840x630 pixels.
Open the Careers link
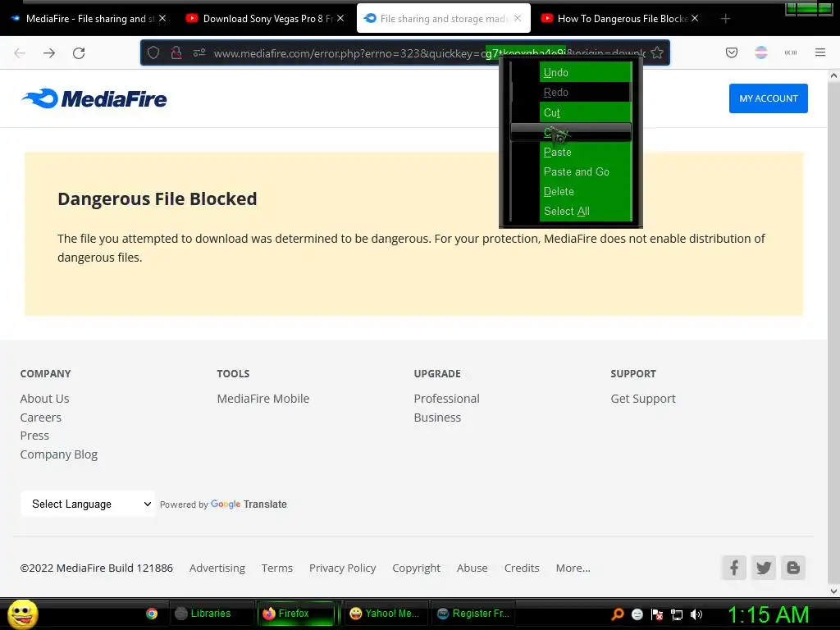pyautogui.click(x=41, y=418)
